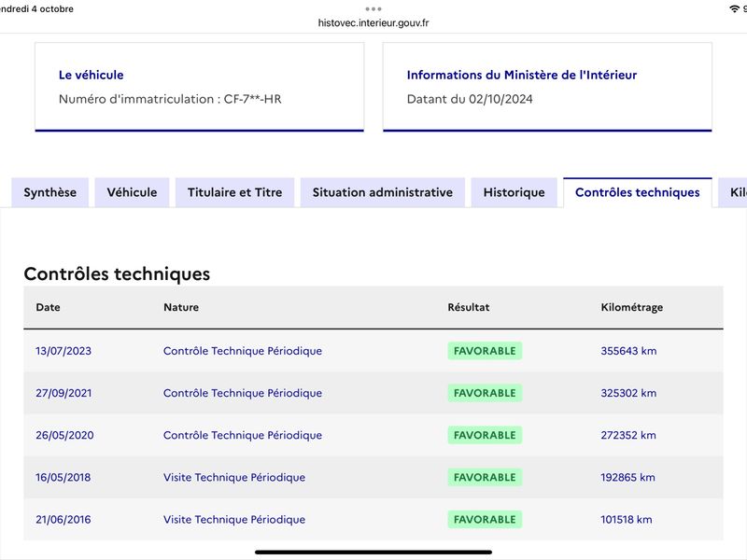Select the mileage 101518 km
Viewport: 747px width, 560px height.
tap(626, 520)
